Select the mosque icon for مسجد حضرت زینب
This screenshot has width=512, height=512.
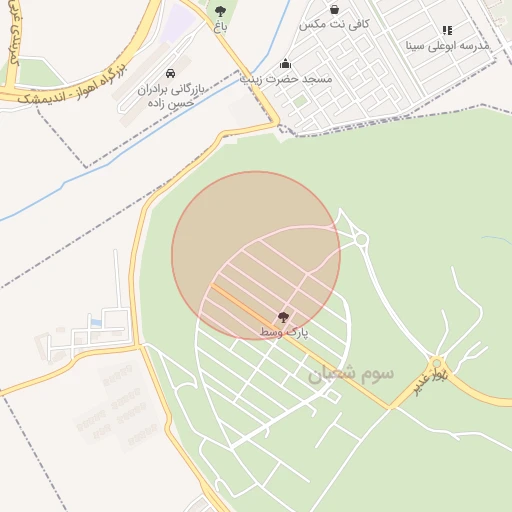coord(285,63)
